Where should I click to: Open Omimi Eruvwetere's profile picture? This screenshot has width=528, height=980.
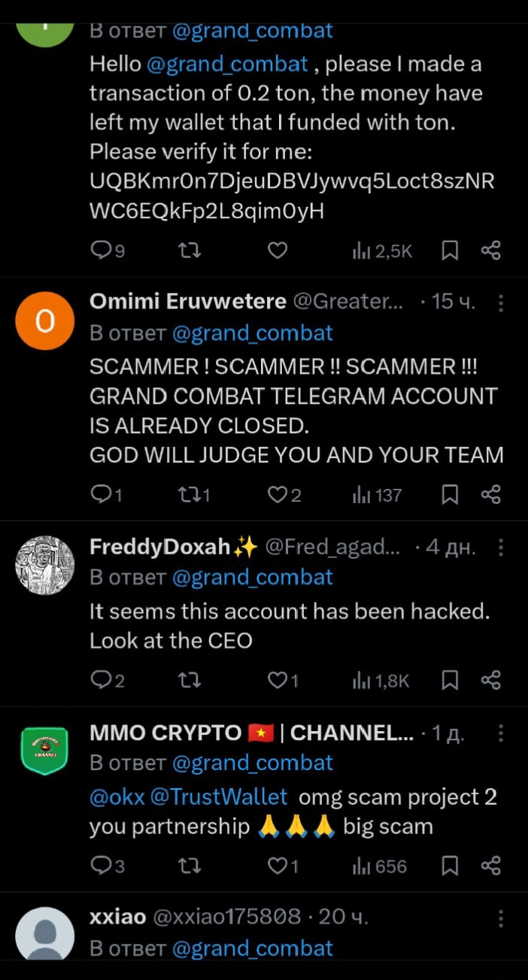click(x=44, y=320)
